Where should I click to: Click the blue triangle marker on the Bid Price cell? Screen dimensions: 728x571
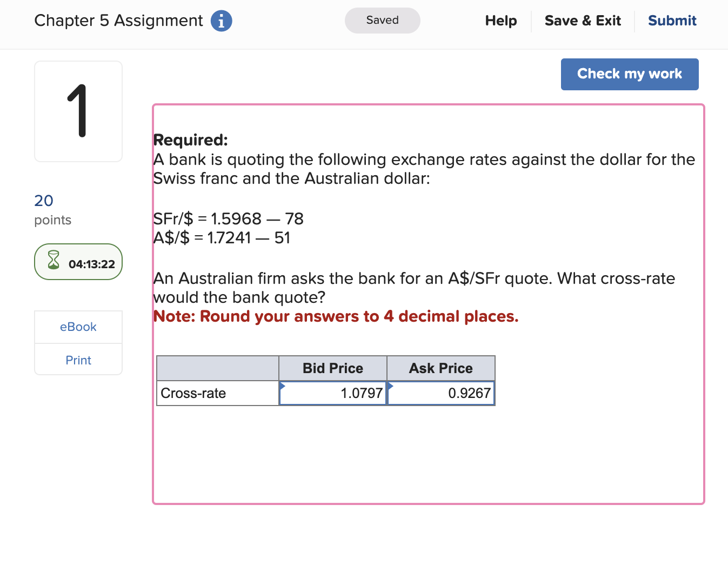coord(282,385)
